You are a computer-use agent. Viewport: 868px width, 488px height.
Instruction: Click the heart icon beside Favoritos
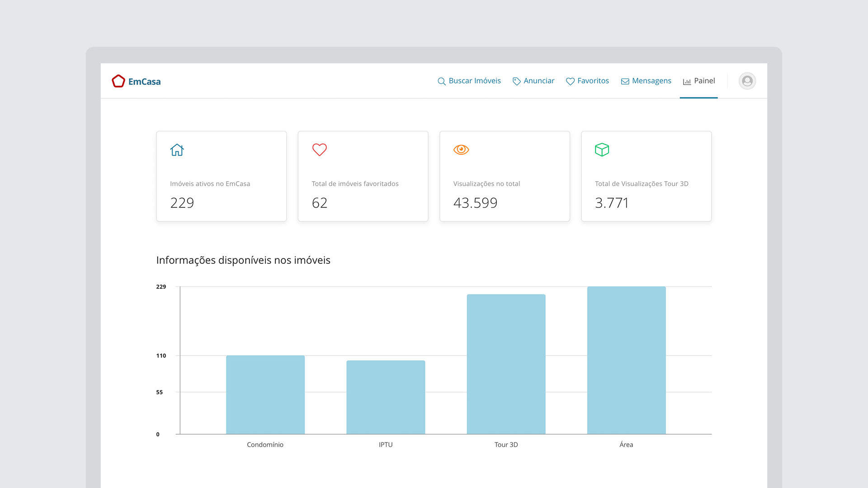[x=570, y=81]
